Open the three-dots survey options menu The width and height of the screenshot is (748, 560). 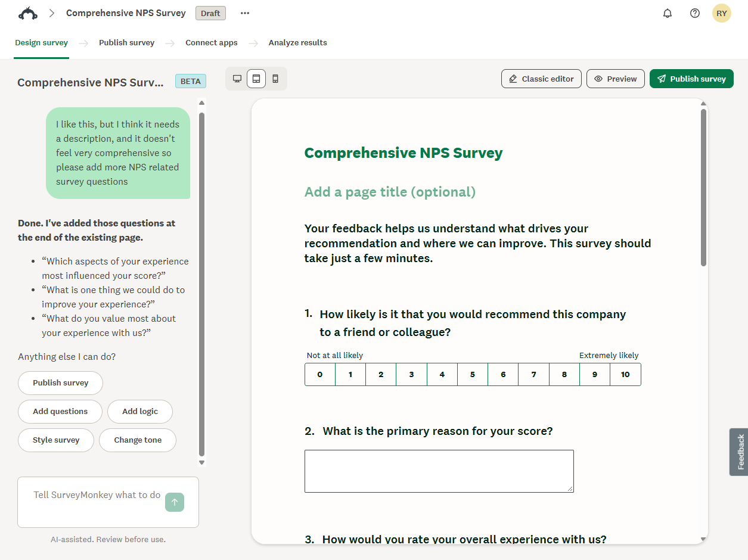coord(245,13)
